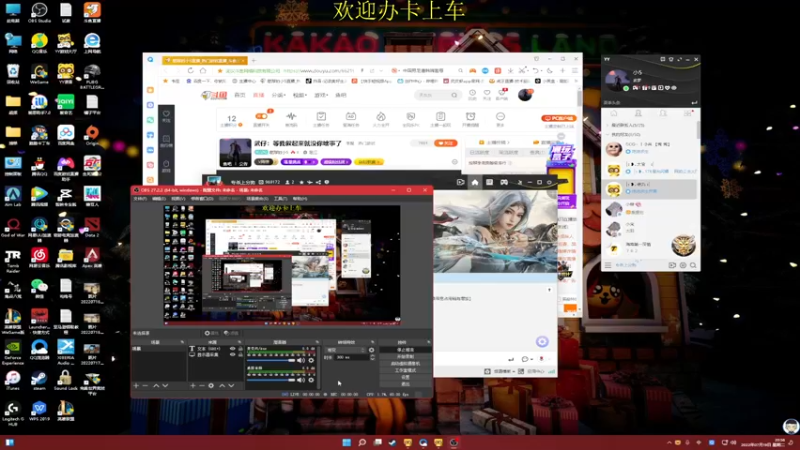Hide the display capture source in OBS
Screen dimensions: 800x450
pyautogui.click(x=233, y=355)
